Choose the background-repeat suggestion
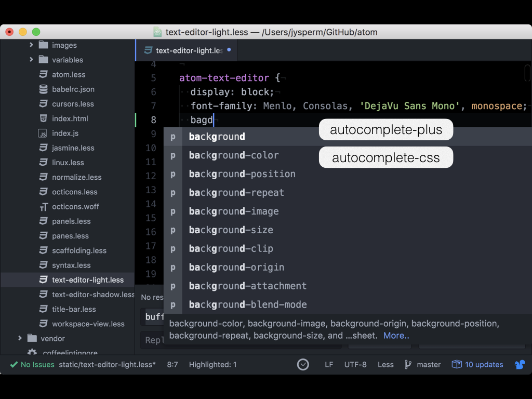 [348, 192]
